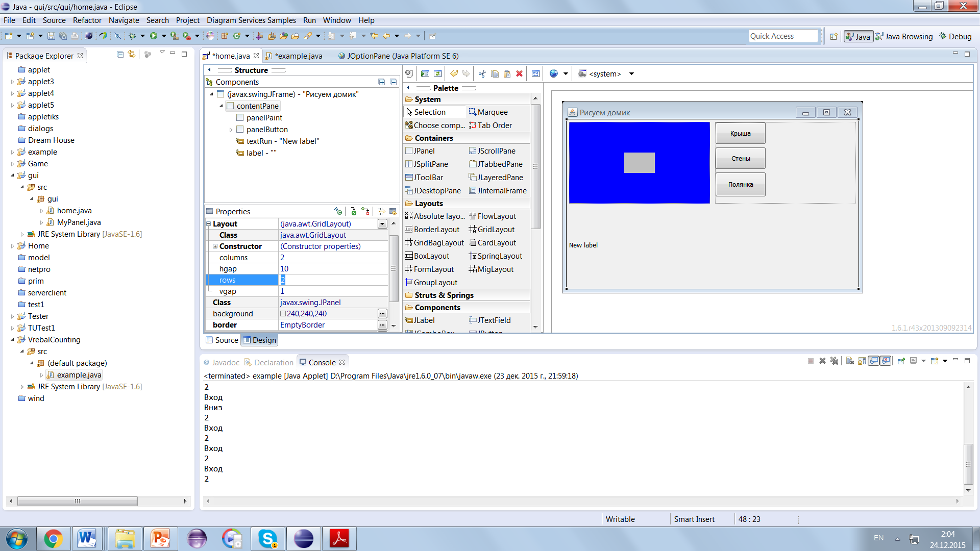Click the layout assistant icon in designer toolbar

pyautogui.click(x=535, y=73)
